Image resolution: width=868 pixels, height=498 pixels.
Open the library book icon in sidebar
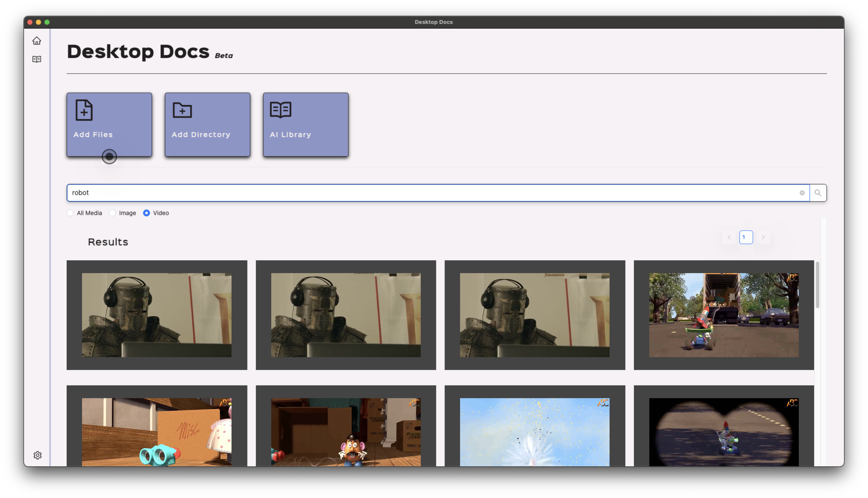[x=37, y=59]
